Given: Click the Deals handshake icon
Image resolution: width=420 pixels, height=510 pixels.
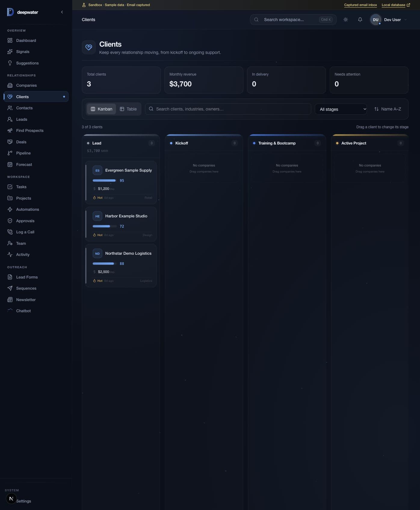Looking at the screenshot, I should (x=10, y=142).
